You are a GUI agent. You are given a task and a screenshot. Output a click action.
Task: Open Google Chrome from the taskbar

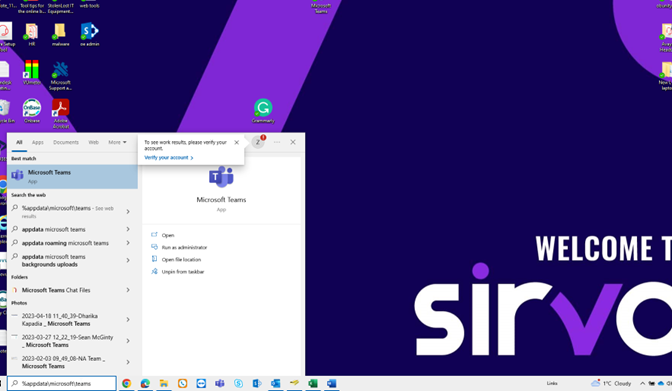pos(126,383)
